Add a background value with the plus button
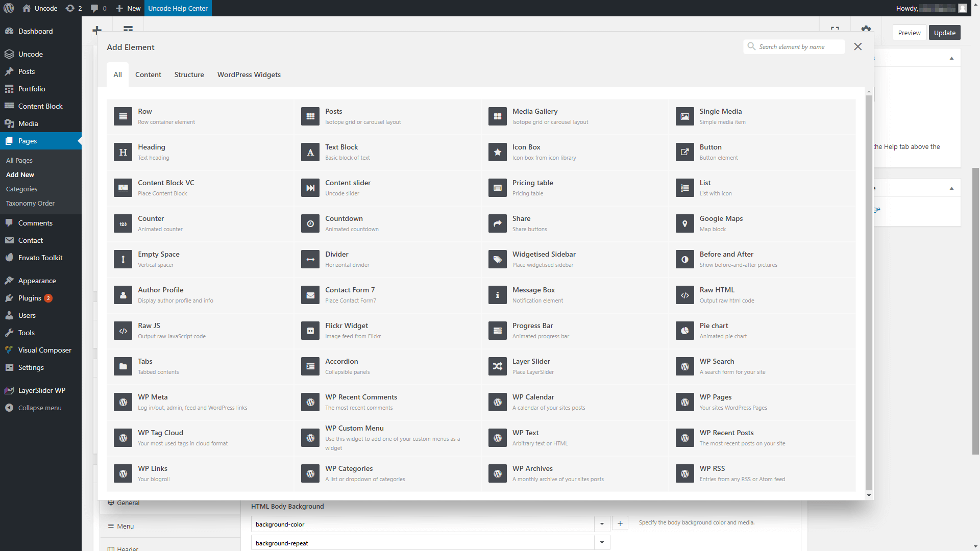The height and width of the screenshot is (551, 980). (x=620, y=523)
